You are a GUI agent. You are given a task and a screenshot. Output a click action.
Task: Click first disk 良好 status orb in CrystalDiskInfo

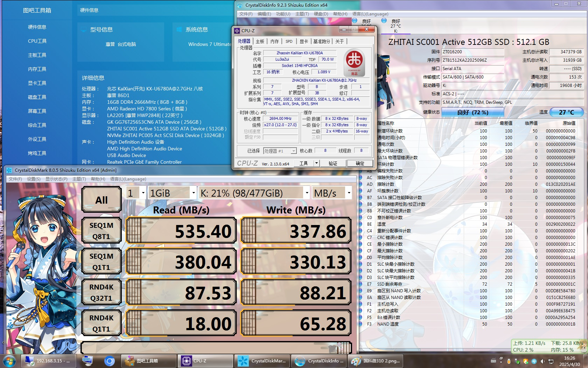pyautogui.click(x=355, y=21)
